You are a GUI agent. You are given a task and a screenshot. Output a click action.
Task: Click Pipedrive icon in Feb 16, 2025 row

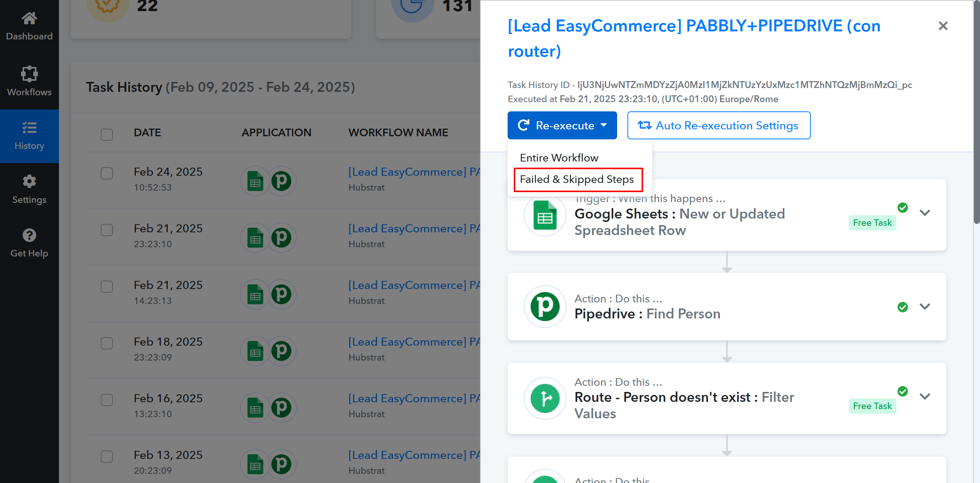pos(281,407)
